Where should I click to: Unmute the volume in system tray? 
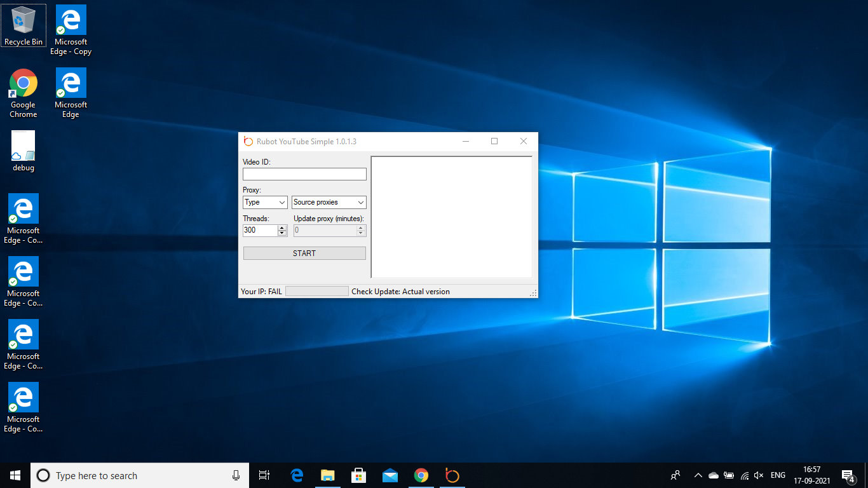(759, 475)
